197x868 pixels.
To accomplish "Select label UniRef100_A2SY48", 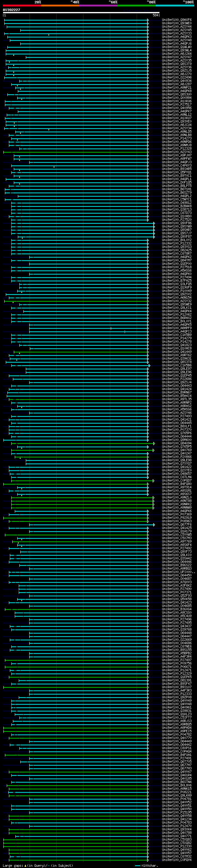I will (x=177, y=40).
